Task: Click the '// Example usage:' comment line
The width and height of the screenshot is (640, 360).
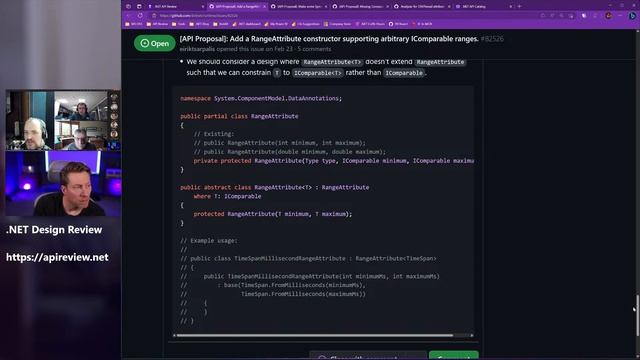Action: click(209, 241)
